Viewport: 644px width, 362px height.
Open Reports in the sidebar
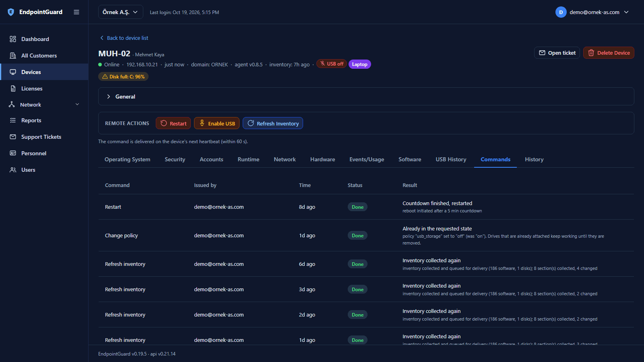coord(44,120)
